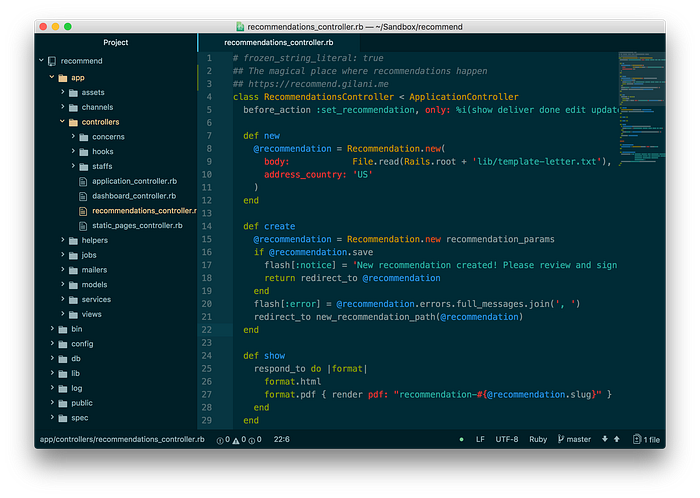The width and height of the screenshot is (700, 498).
Task: Expand the public folder chevron
Action: click(52, 402)
